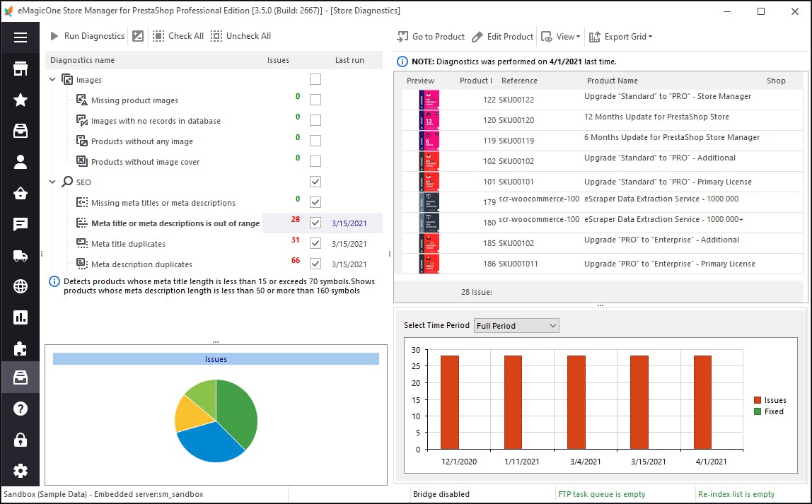Click Edit Product label
Viewport: 812px width, 504px height.
click(510, 36)
